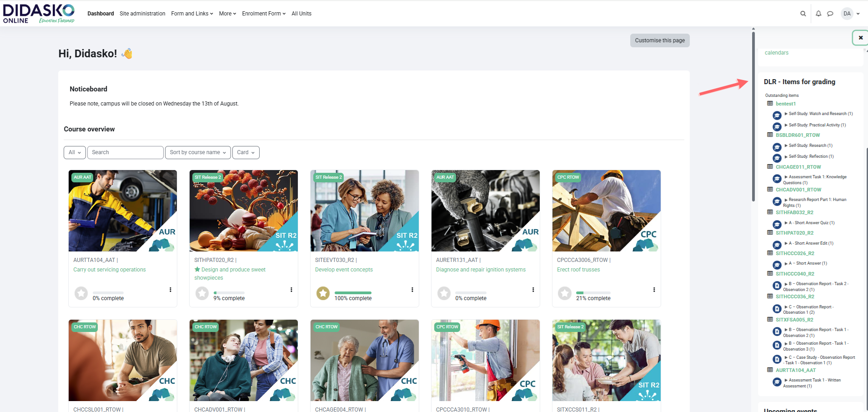
Task: Open three-dot menu on CPCCCA3006_RTOW card
Action: pyautogui.click(x=654, y=290)
